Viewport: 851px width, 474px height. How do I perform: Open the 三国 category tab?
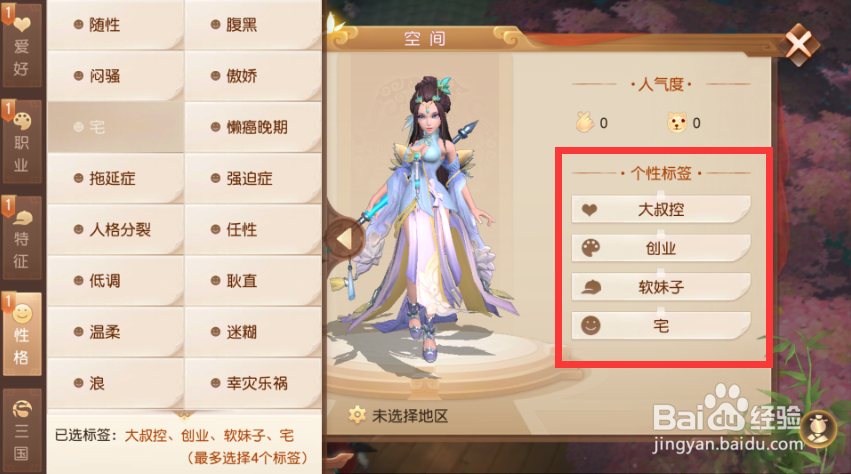tap(21, 431)
